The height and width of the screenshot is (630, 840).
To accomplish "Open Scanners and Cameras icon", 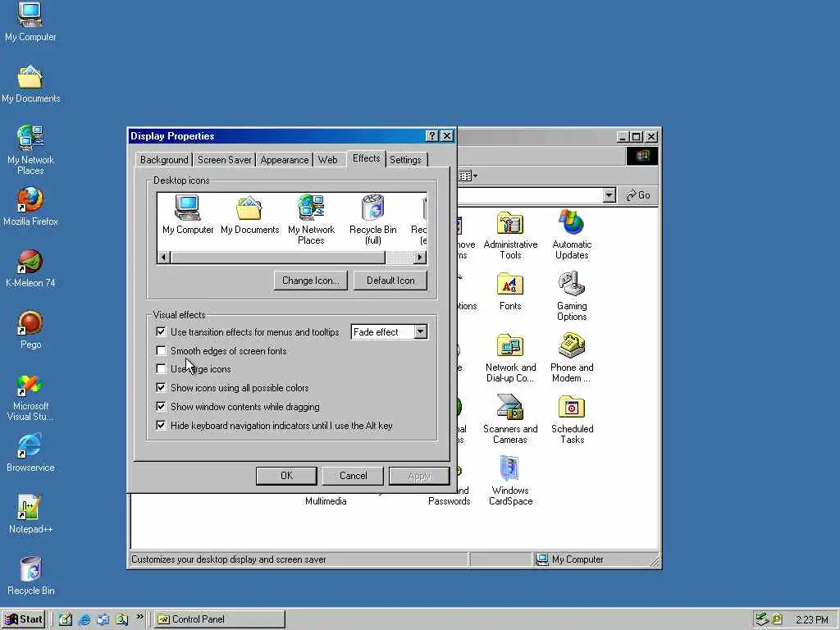I will point(510,419).
